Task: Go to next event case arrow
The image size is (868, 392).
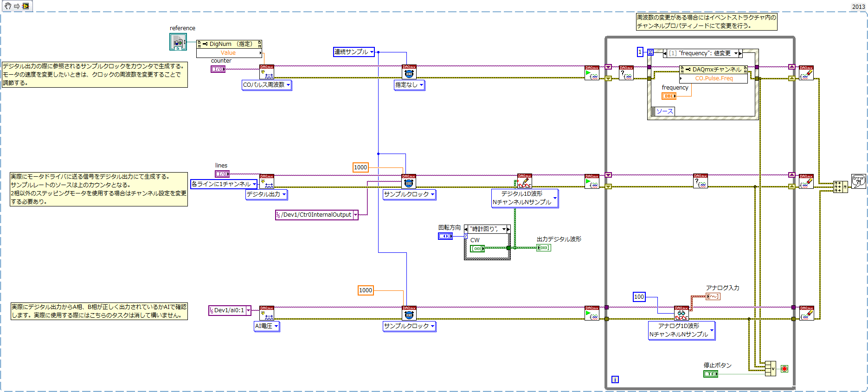Action: pyautogui.click(x=740, y=53)
